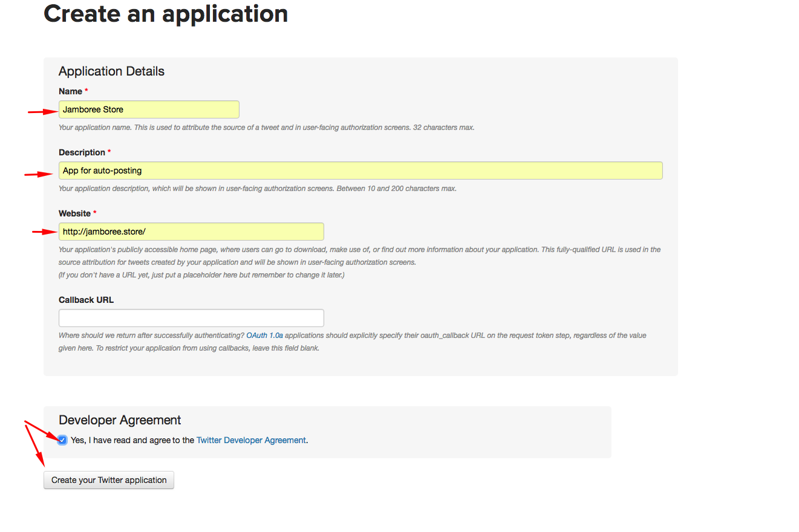Click the Description input field

360,170
